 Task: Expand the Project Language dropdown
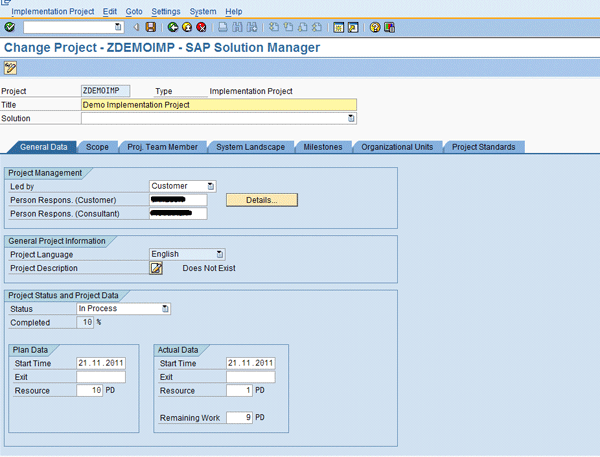[x=220, y=254]
